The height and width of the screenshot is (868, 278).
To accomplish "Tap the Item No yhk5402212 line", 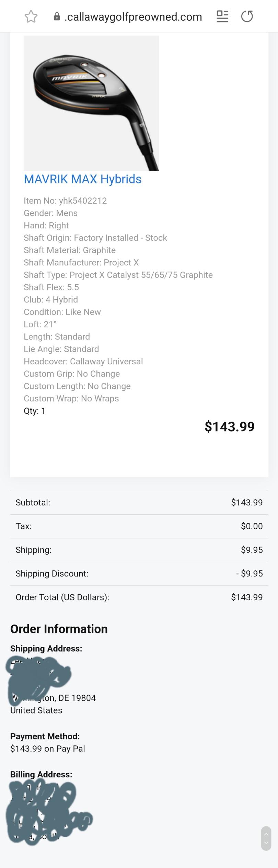I will pyautogui.click(x=65, y=201).
